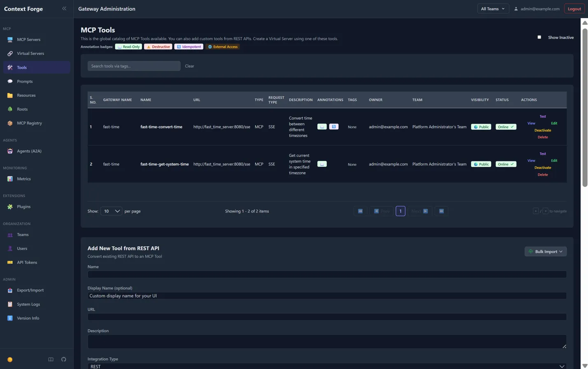588x369 pixels.
Task: Open documentation via the book icon
Action: pyautogui.click(x=51, y=360)
